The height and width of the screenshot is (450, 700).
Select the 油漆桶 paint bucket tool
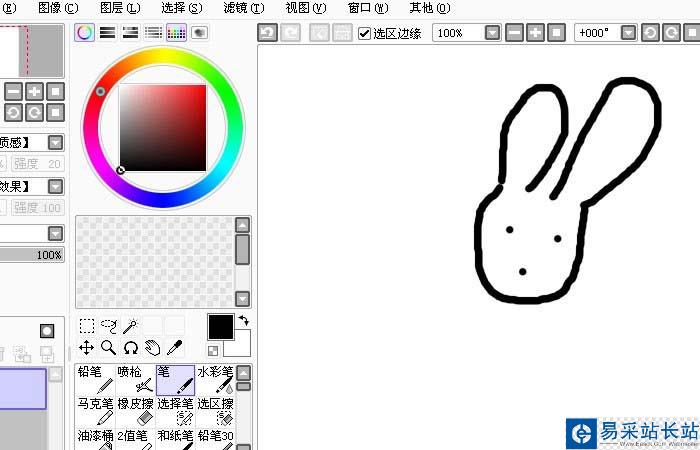point(96,439)
